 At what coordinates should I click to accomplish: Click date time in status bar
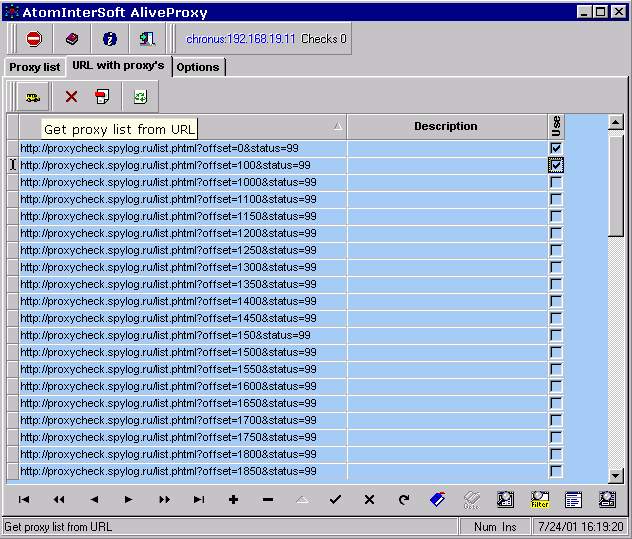(x=581, y=527)
